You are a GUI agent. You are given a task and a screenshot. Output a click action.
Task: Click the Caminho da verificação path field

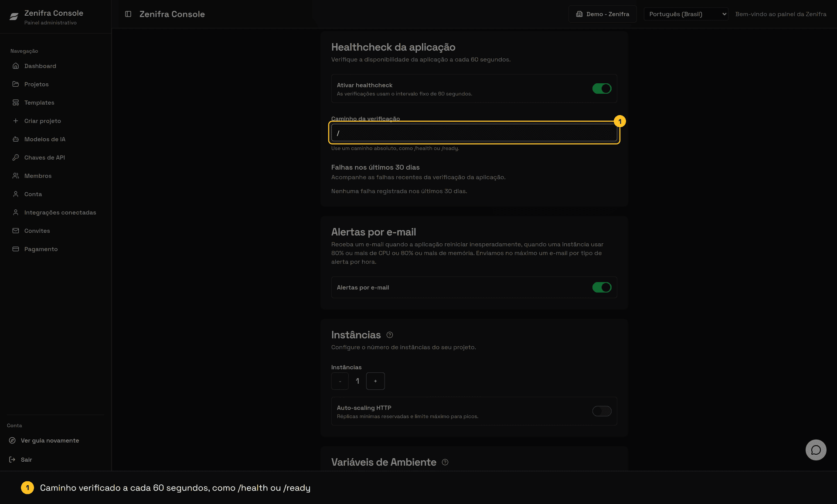(474, 133)
